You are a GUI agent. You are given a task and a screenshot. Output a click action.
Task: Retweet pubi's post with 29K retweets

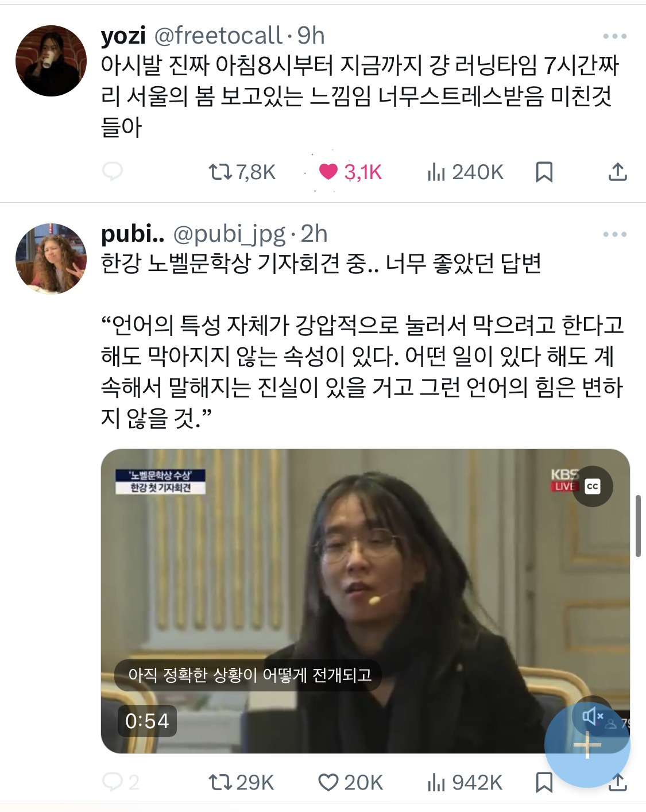coord(241,782)
